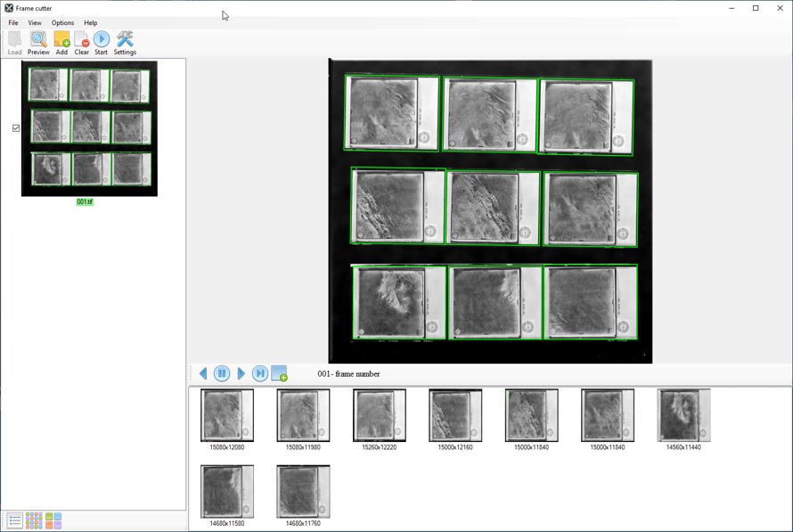Select the cut frame thumbnail 15080x11980
The width and height of the screenshot is (793, 532).
(x=303, y=415)
